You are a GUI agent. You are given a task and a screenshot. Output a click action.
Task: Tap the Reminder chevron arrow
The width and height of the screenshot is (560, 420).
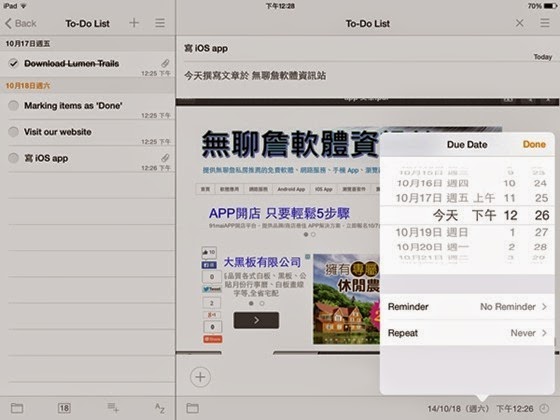[x=544, y=306]
